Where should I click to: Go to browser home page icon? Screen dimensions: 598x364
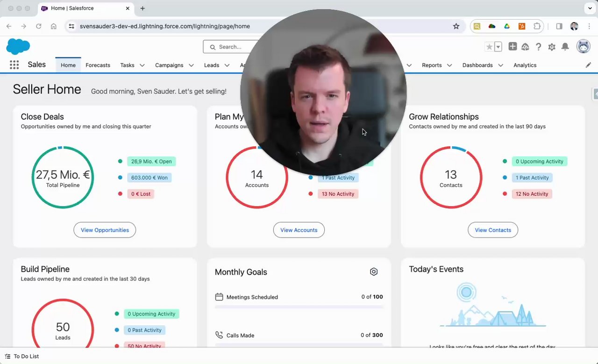click(x=54, y=26)
